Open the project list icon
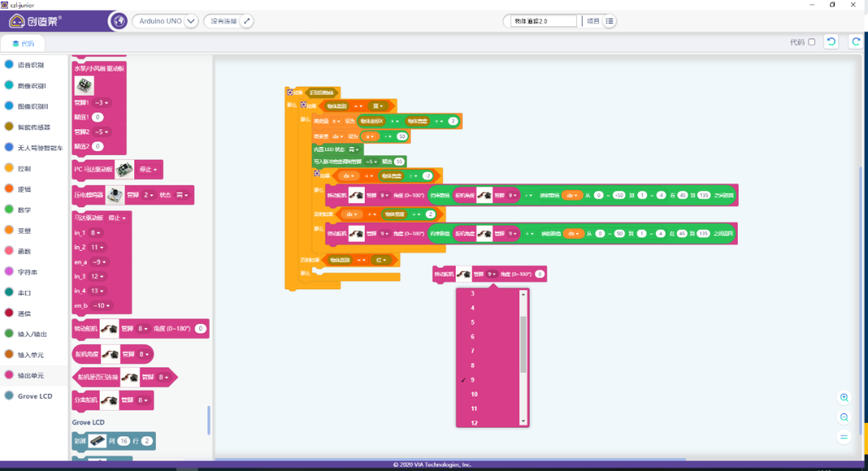868x471 pixels. [610, 21]
